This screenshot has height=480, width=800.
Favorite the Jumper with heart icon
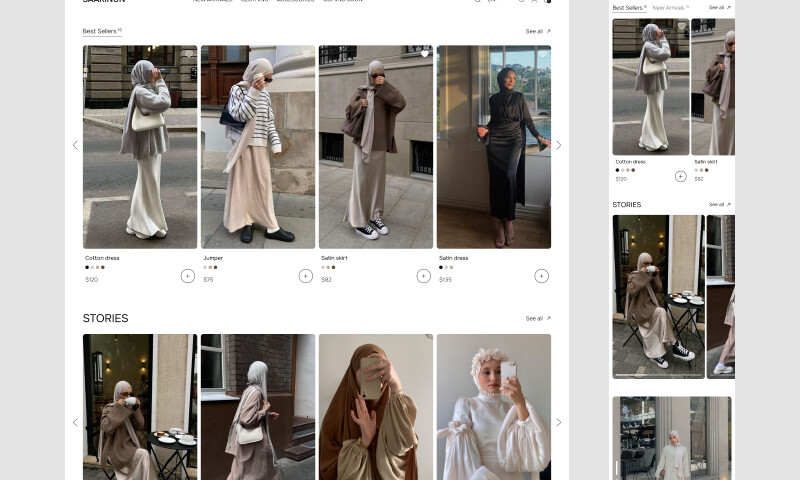(307, 54)
